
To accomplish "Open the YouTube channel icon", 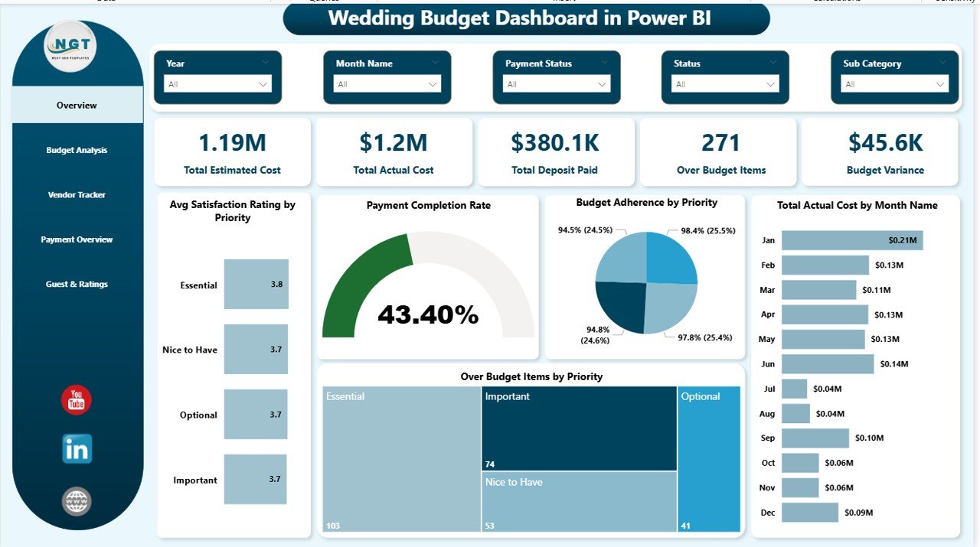I will pos(76,399).
